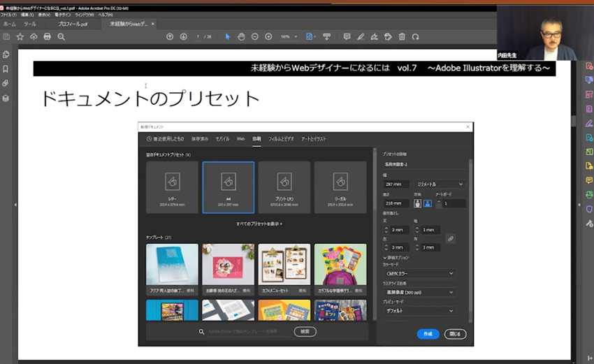594x364 pixels.
Task: Collapse left navigation pane with arrow
Action: click(15, 205)
